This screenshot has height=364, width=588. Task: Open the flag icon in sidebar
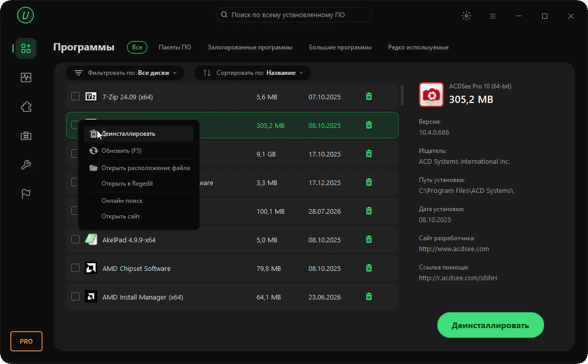click(x=26, y=194)
